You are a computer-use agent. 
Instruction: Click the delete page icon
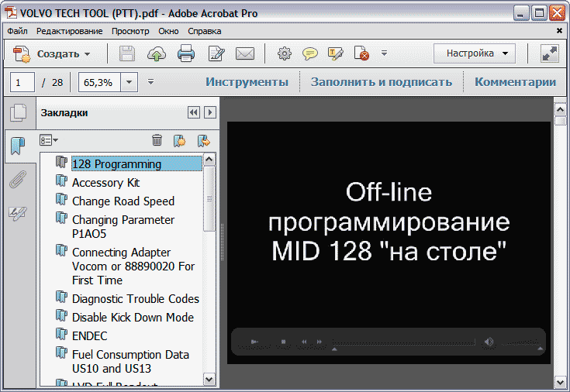pos(361,53)
